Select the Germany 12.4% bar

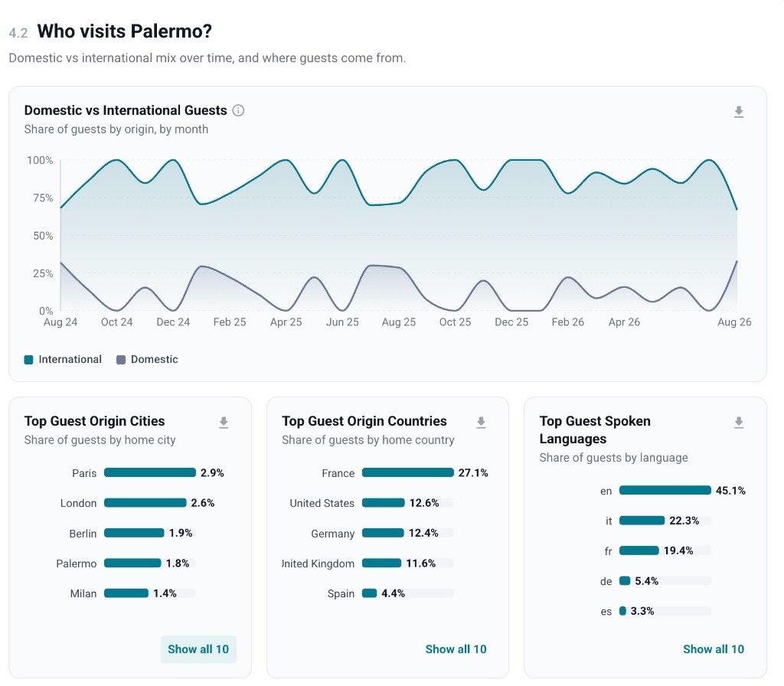[x=383, y=533]
